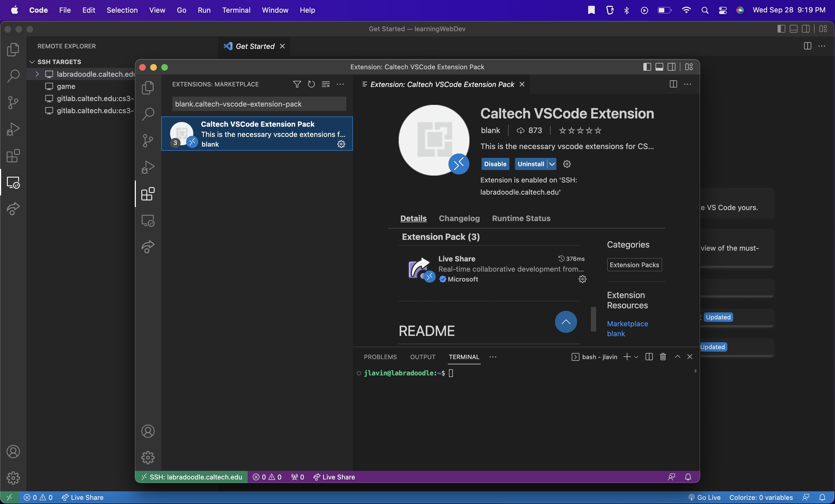Refresh the extensions marketplace list
Viewport: 835px width, 504px height.
pyautogui.click(x=311, y=84)
